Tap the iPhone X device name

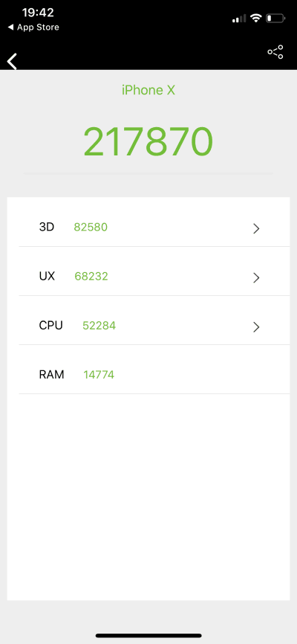tap(148, 89)
